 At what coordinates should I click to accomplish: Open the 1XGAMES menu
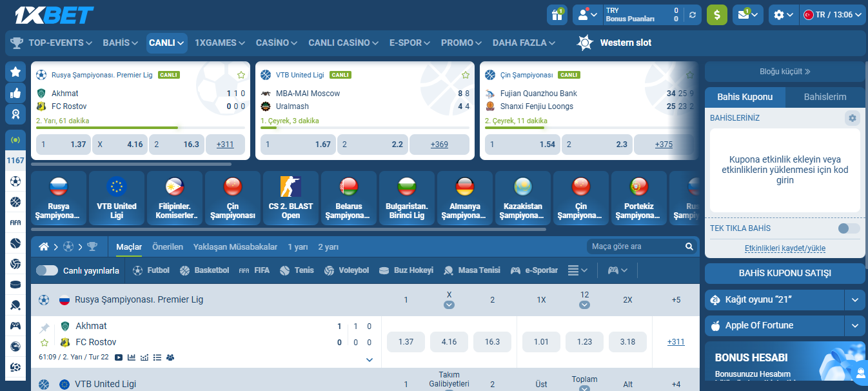[220, 43]
